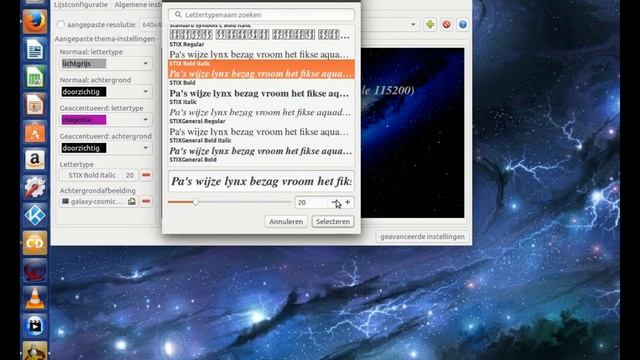This screenshot has width=640, height=360.
Task: Click the STIX Bold Italic 20 font button
Action: (x=98, y=175)
